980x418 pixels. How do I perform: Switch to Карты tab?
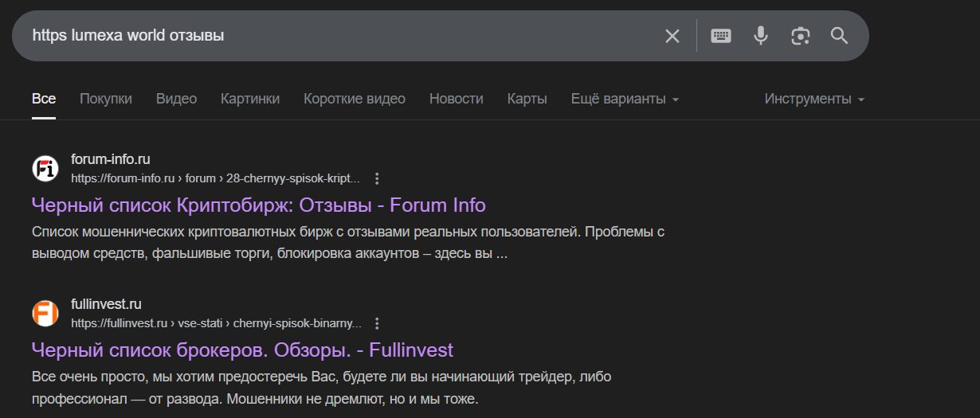527,99
